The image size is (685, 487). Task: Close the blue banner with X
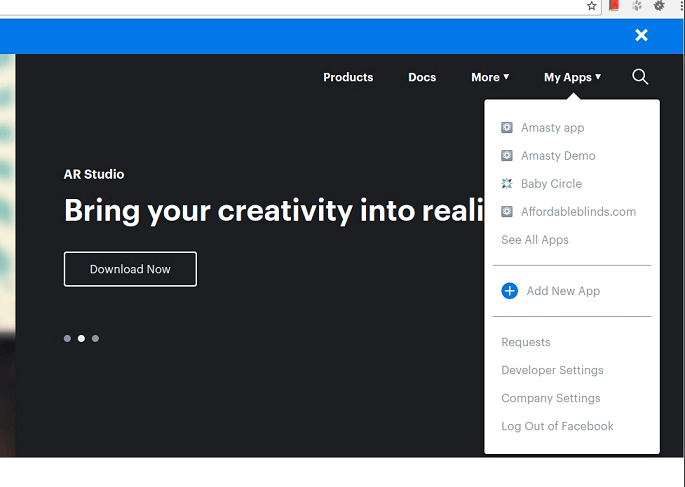pos(641,35)
